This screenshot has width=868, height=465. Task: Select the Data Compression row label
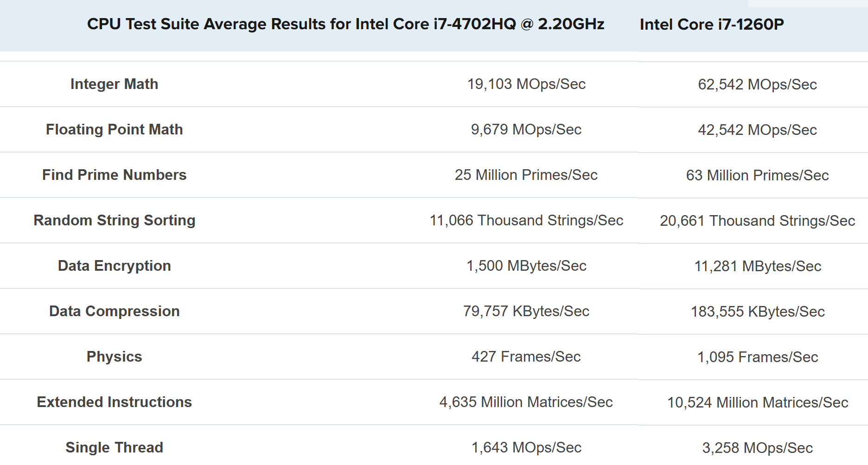point(114,311)
